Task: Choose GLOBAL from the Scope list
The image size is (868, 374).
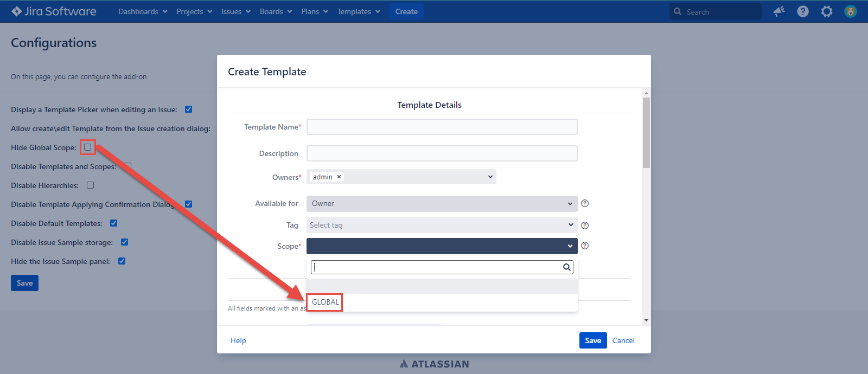Action: [325, 302]
